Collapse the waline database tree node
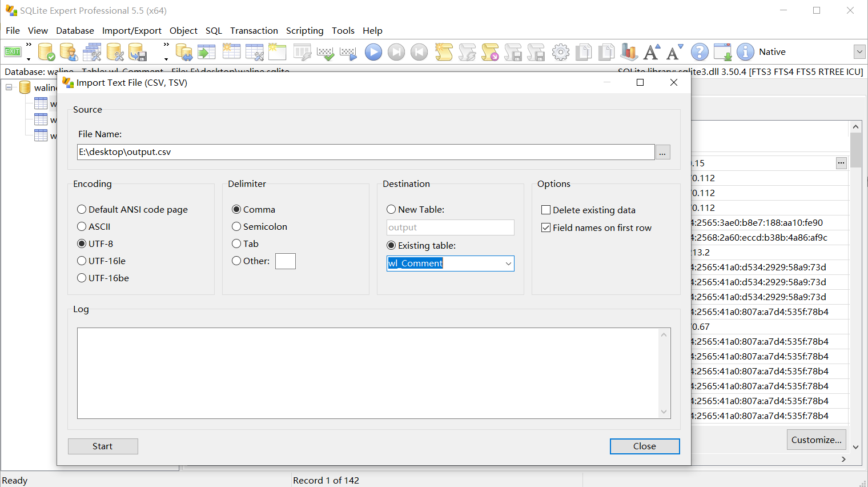This screenshot has width=868, height=487. tap(9, 87)
